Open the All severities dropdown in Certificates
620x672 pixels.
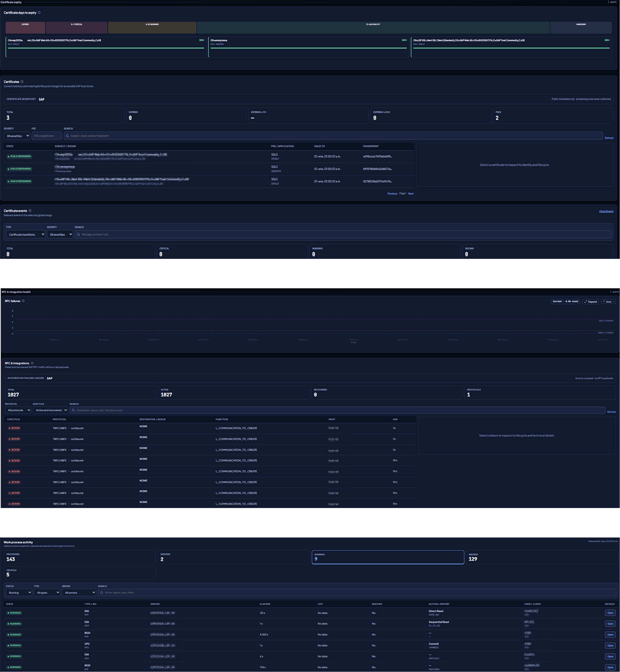17,136
